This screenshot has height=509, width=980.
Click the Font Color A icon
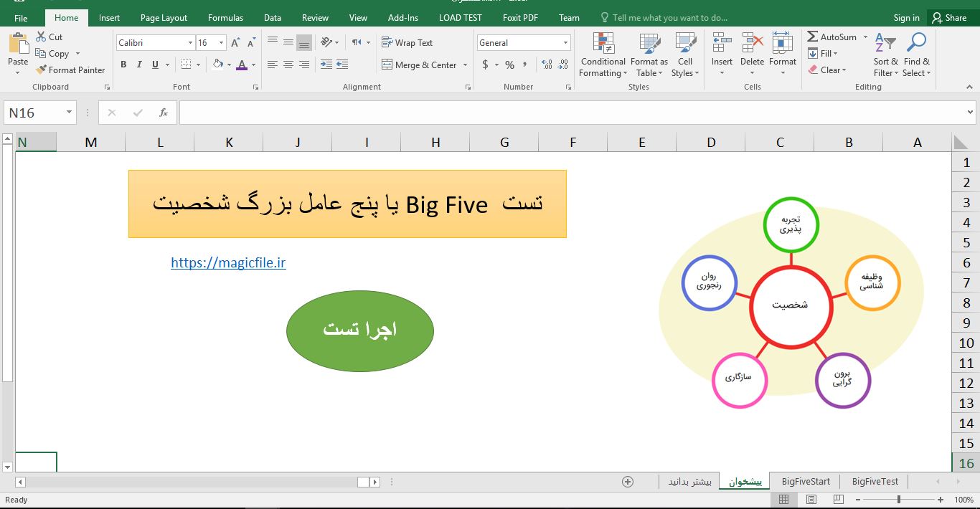[242, 65]
